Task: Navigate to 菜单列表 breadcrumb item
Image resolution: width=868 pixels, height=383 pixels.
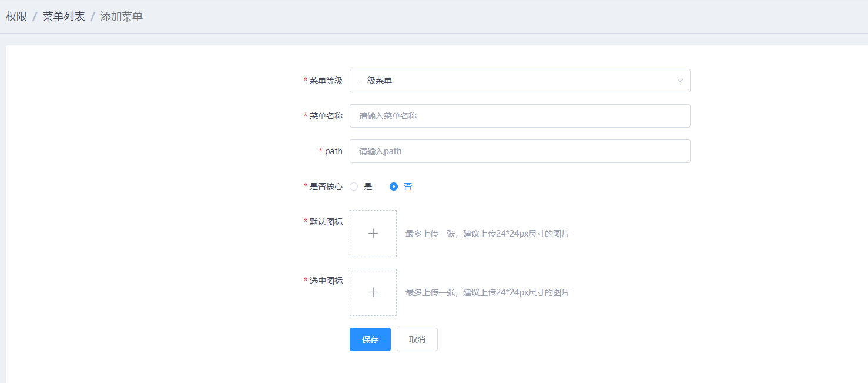Action: pos(63,16)
